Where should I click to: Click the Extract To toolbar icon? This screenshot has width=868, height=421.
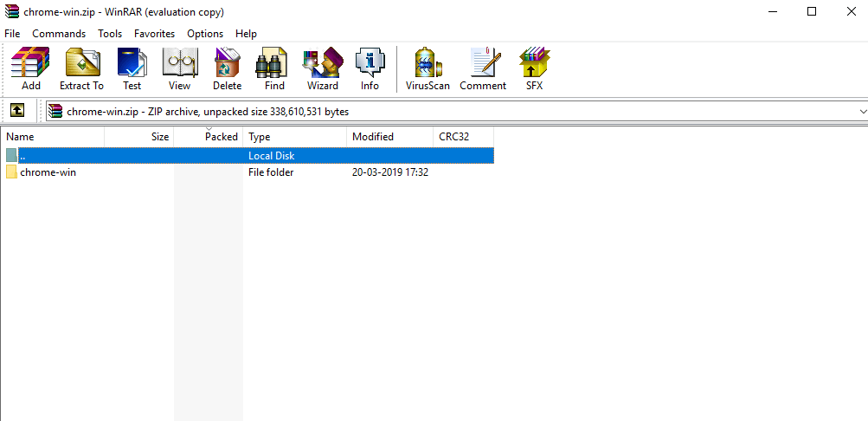click(81, 68)
